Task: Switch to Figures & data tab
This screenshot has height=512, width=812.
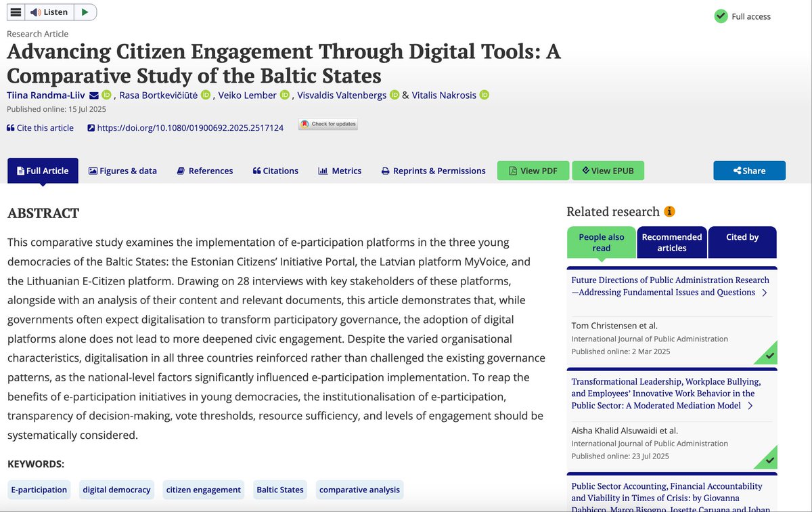Action: point(122,171)
